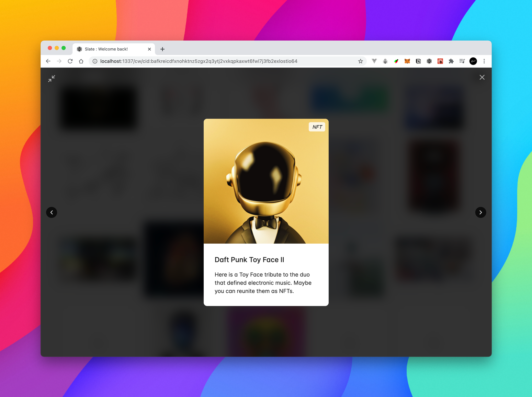
Task: Open the Slate extension in the toolbar
Action: tap(429, 61)
